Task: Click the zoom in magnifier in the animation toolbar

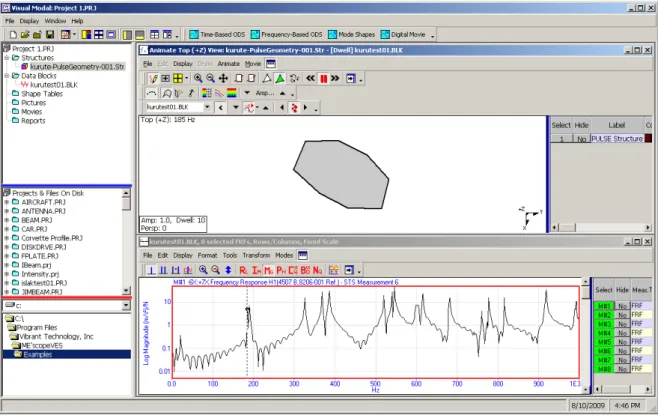Action: point(198,78)
